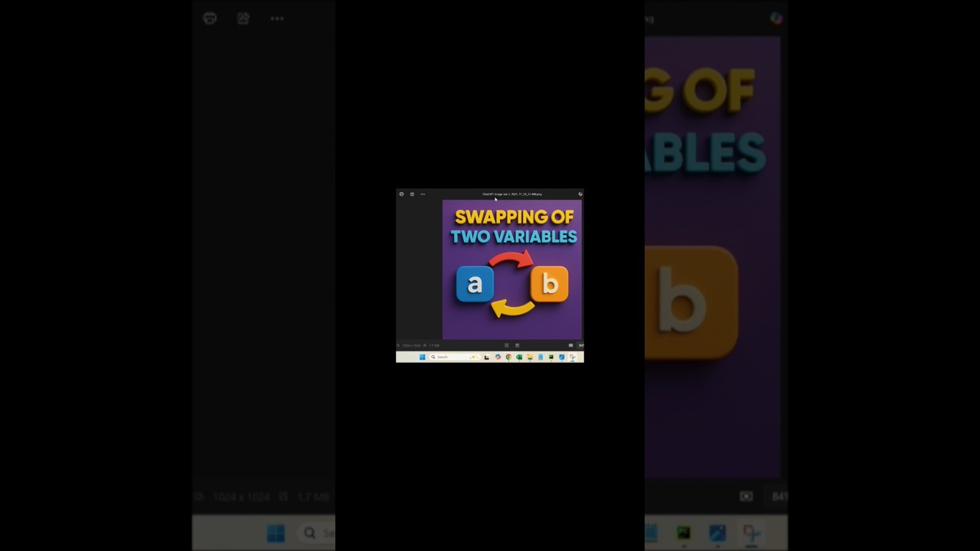Launch Copilot from the taskbar
The image size is (980, 551).
[498, 357]
